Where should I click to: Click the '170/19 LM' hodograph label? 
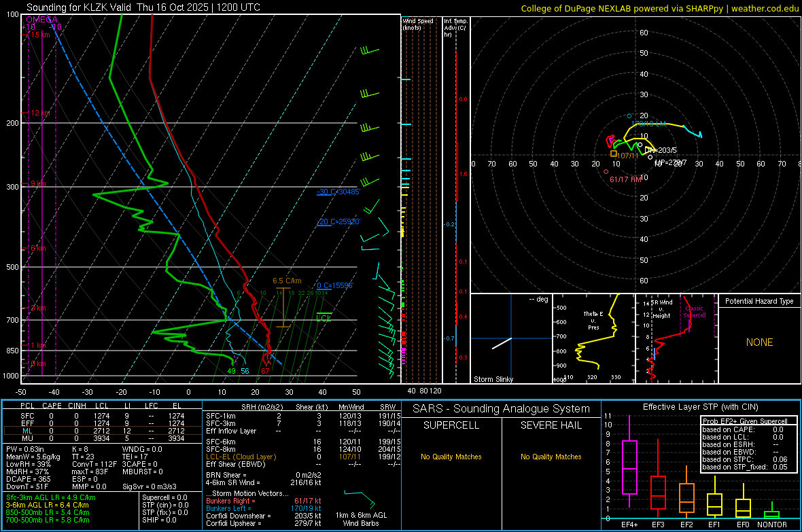pos(649,124)
